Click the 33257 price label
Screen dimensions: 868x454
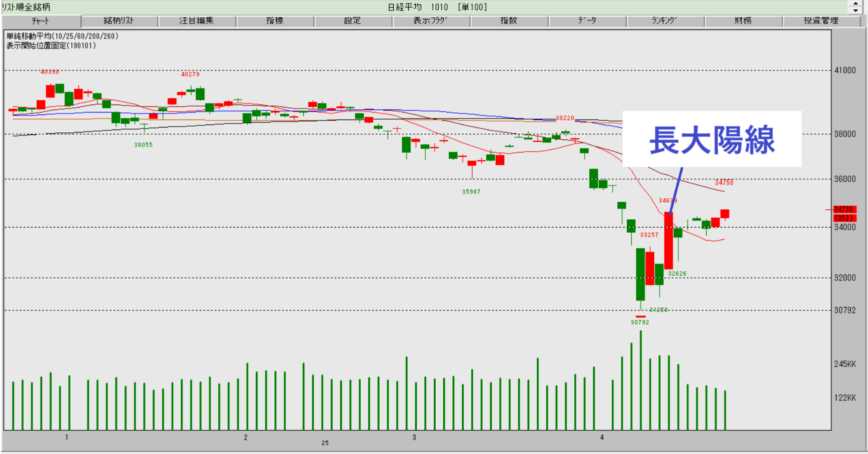(x=649, y=234)
